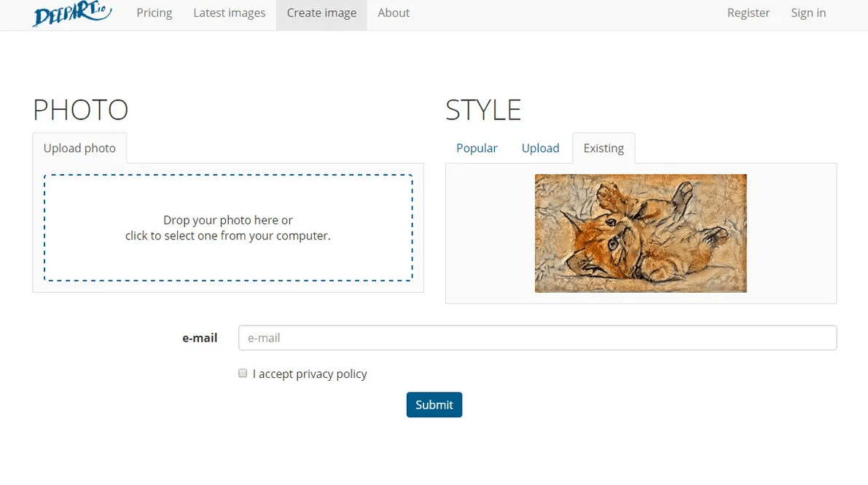Select the Upload photo tab
Screen dimensions: 868x485
coord(79,149)
